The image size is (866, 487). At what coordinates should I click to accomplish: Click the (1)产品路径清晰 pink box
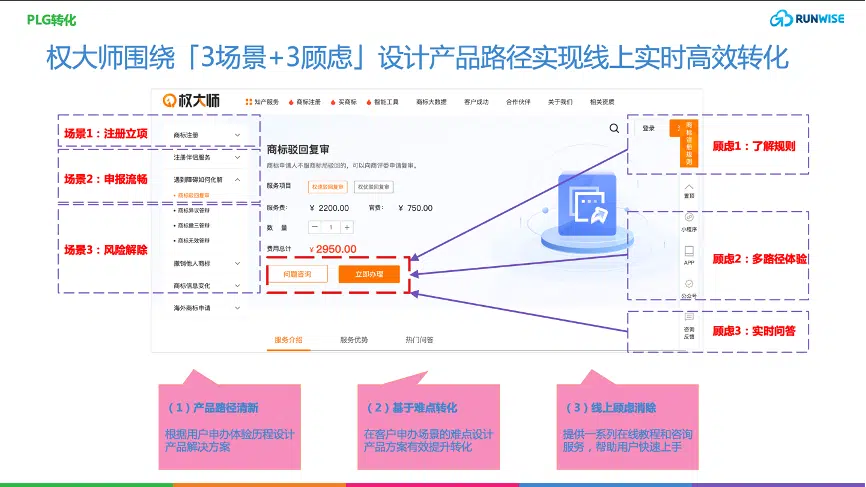(x=230, y=427)
